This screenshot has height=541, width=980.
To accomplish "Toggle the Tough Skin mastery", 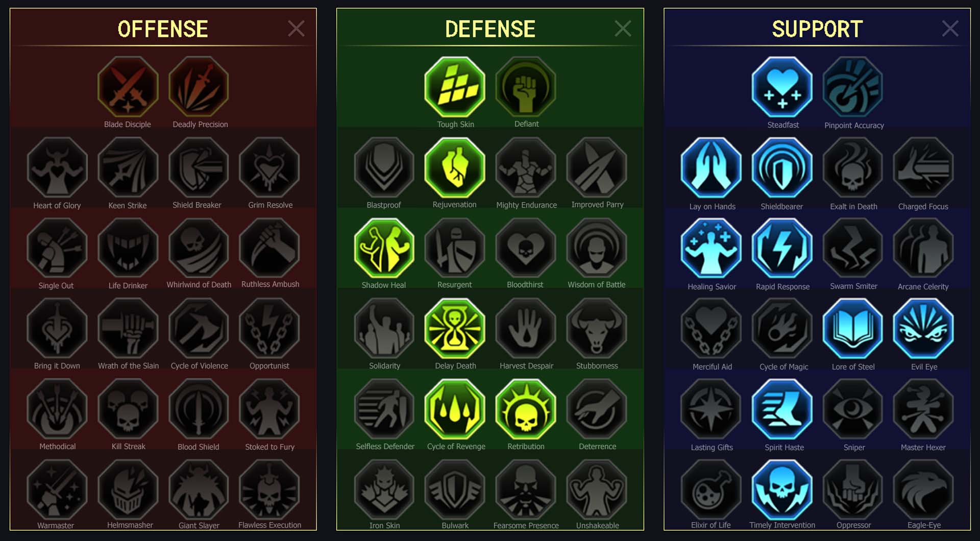I will tap(455, 87).
